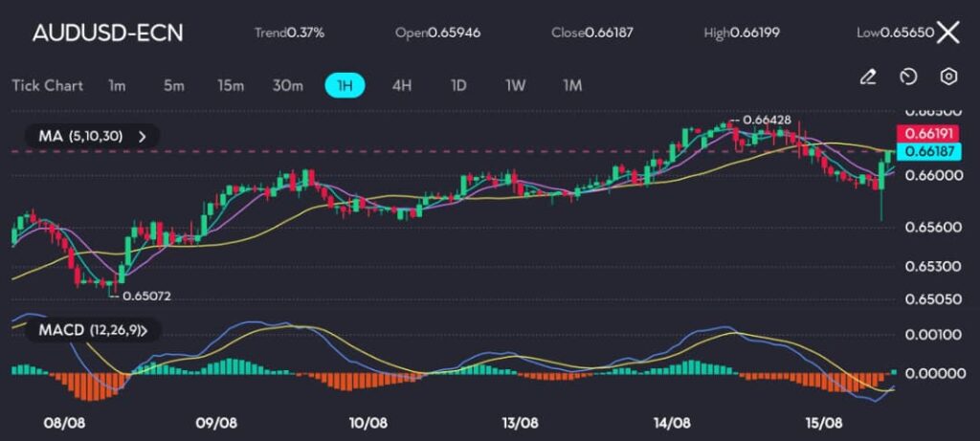980x441 pixels.
Task: Switch to the 1W weekly timeframe
Action: (516, 85)
